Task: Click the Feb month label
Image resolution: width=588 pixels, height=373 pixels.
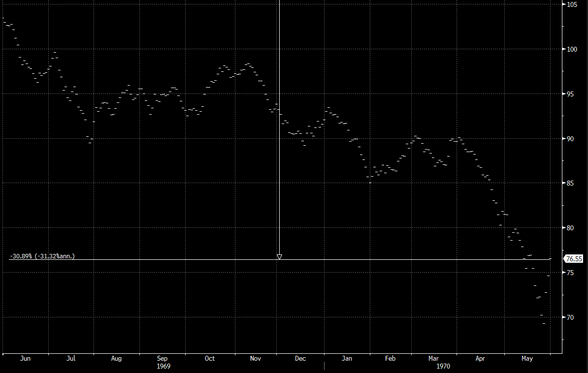Action: [x=390, y=358]
